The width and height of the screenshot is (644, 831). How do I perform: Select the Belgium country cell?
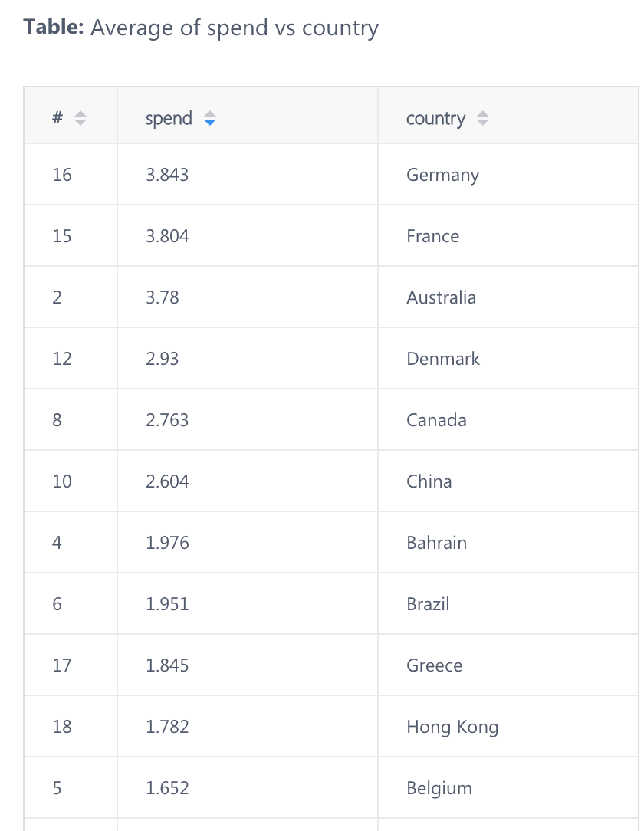tap(439, 788)
